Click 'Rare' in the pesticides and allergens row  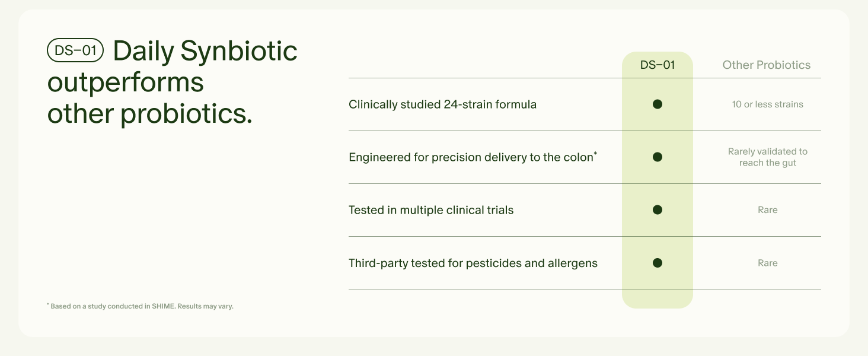[x=767, y=263]
